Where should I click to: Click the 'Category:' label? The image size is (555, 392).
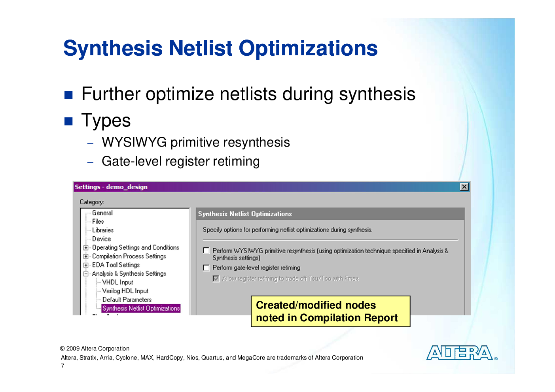click(x=92, y=202)
